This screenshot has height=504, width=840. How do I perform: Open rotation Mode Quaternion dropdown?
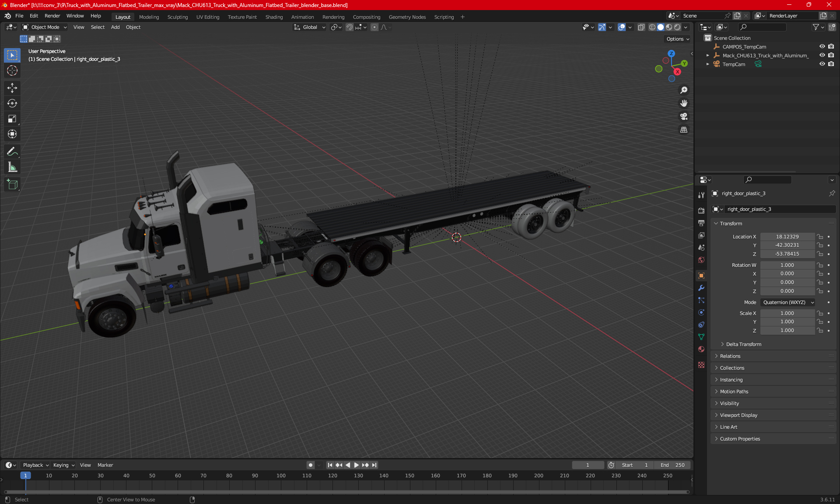tap(787, 302)
